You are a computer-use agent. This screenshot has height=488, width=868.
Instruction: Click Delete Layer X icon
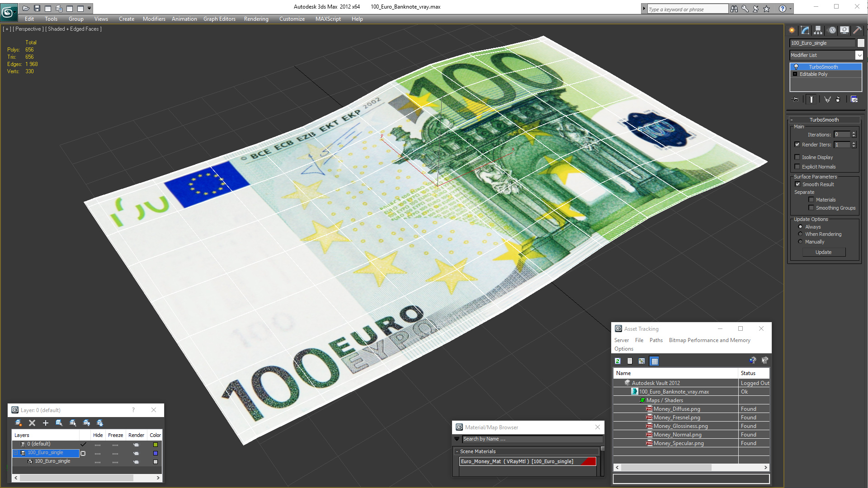(x=32, y=423)
